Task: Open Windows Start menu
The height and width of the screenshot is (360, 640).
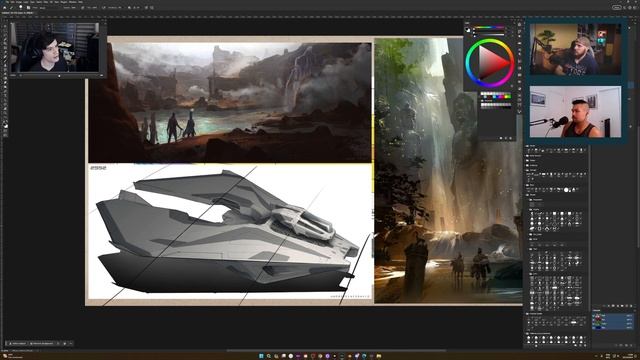Action: pyautogui.click(x=261, y=356)
